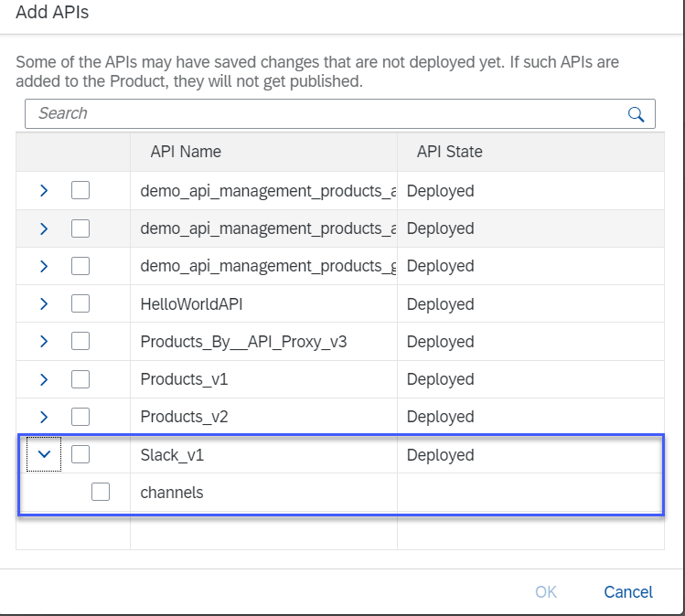
Task: Enable the Products_v2 checkbox
Action: click(x=80, y=417)
